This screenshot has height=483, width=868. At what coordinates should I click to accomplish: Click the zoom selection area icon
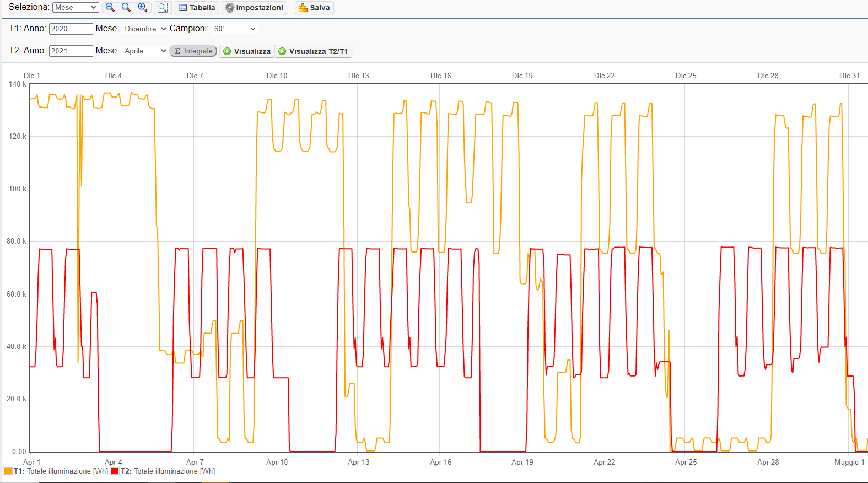[x=163, y=8]
